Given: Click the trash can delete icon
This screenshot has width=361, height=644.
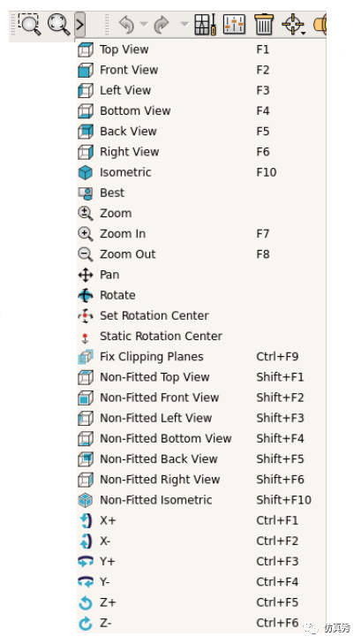Looking at the screenshot, I should point(264,24).
